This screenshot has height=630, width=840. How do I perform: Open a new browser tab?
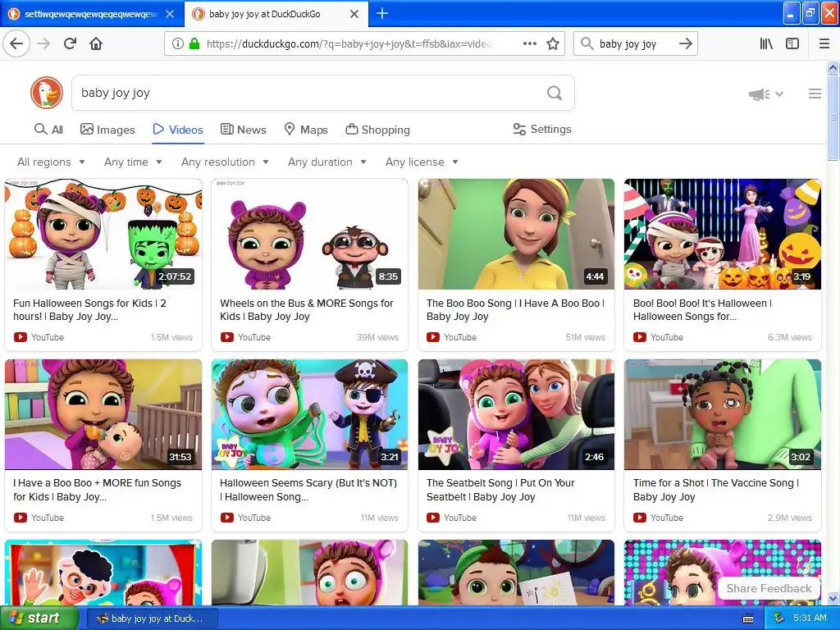[x=382, y=13]
